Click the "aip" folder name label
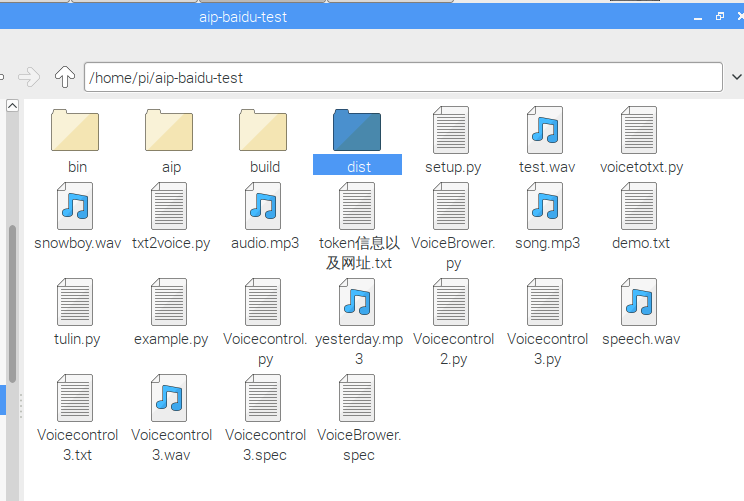 point(171,167)
